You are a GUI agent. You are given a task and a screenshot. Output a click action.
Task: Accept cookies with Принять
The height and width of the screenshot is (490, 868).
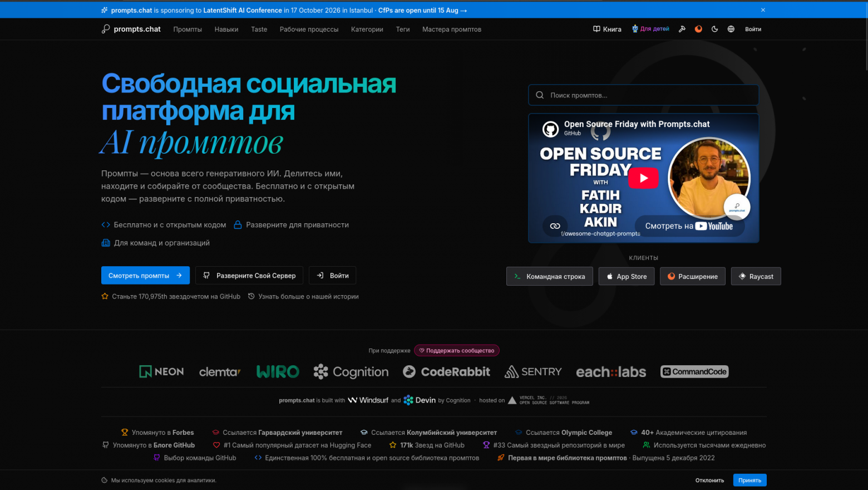[749, 481]
